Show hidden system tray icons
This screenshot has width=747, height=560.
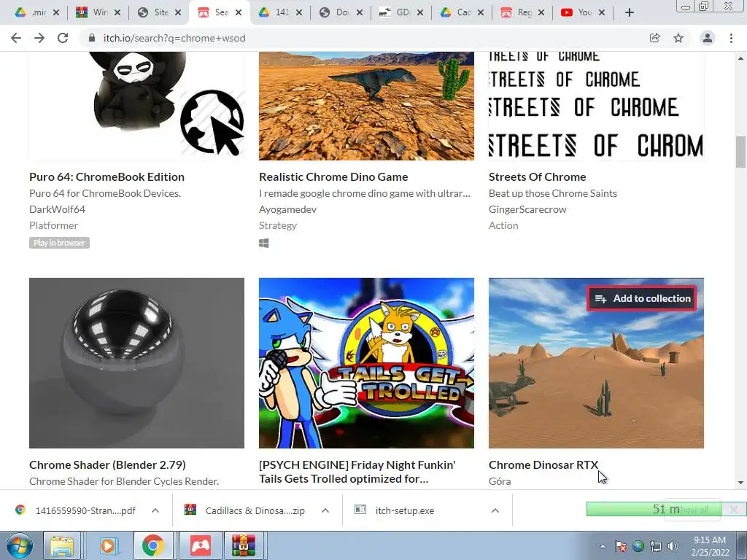coord(603,546)
